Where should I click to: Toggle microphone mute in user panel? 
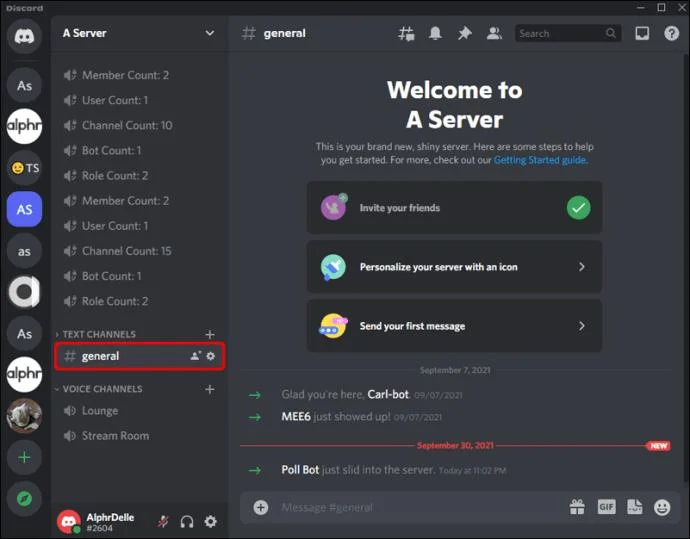[163, 521]
